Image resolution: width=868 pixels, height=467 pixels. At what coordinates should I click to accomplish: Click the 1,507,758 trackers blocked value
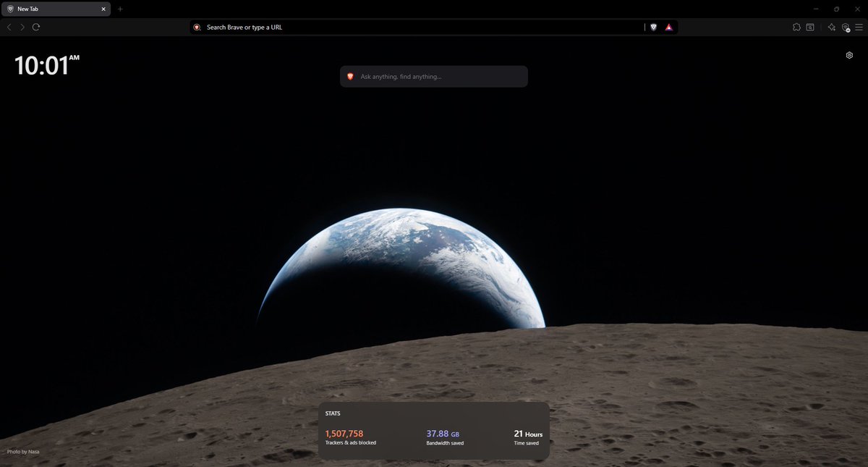(x=344, y=434)
